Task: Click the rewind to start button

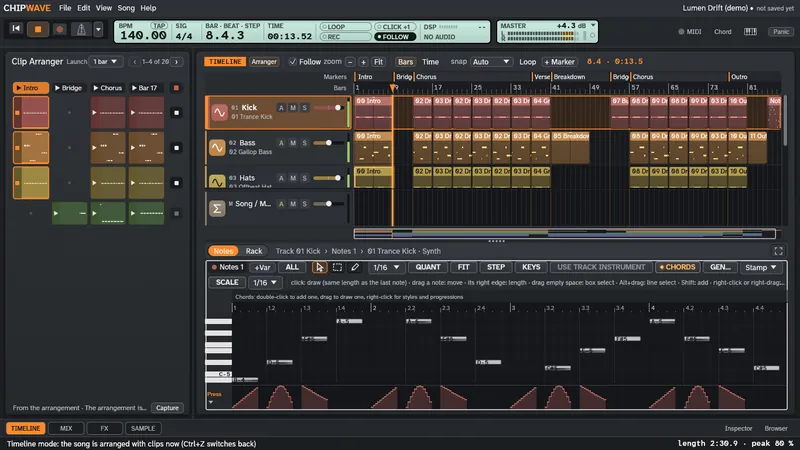Action: (16, 29)
